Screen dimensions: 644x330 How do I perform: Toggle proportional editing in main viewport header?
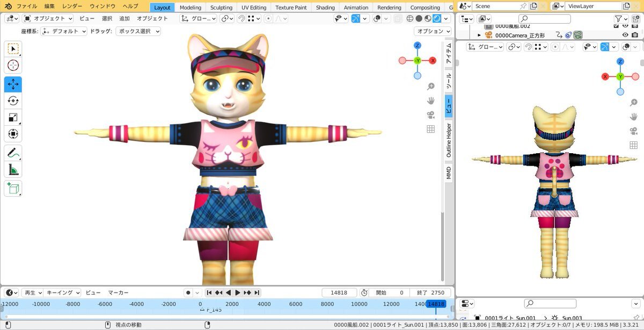[x=268, y=18]
